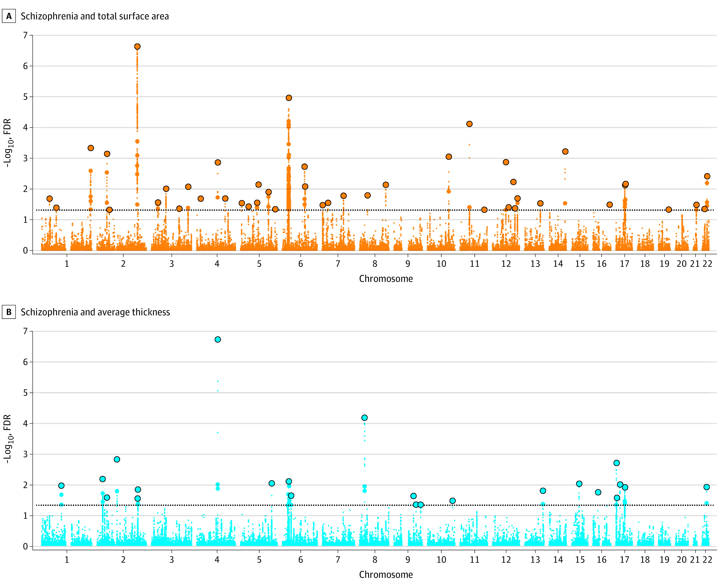Click chromosome tick label 4 under panel B
719x588 pixels.
pyautogui.click(x=217, y=560)
